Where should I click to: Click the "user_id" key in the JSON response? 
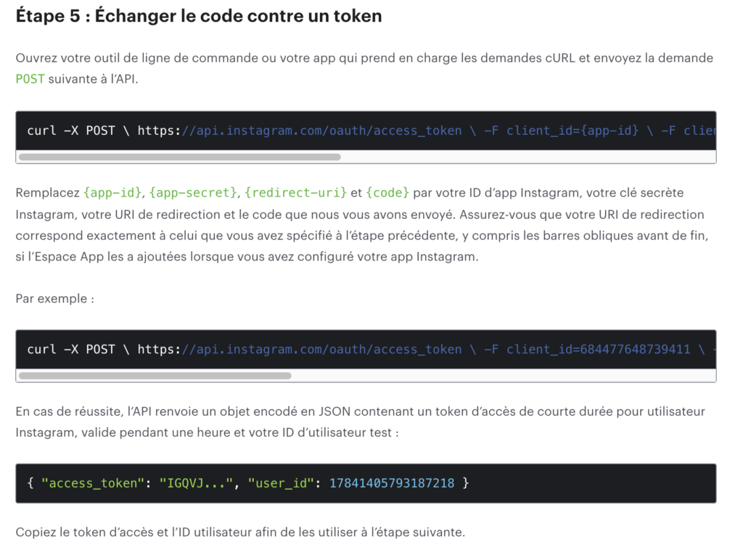(281, 483)
